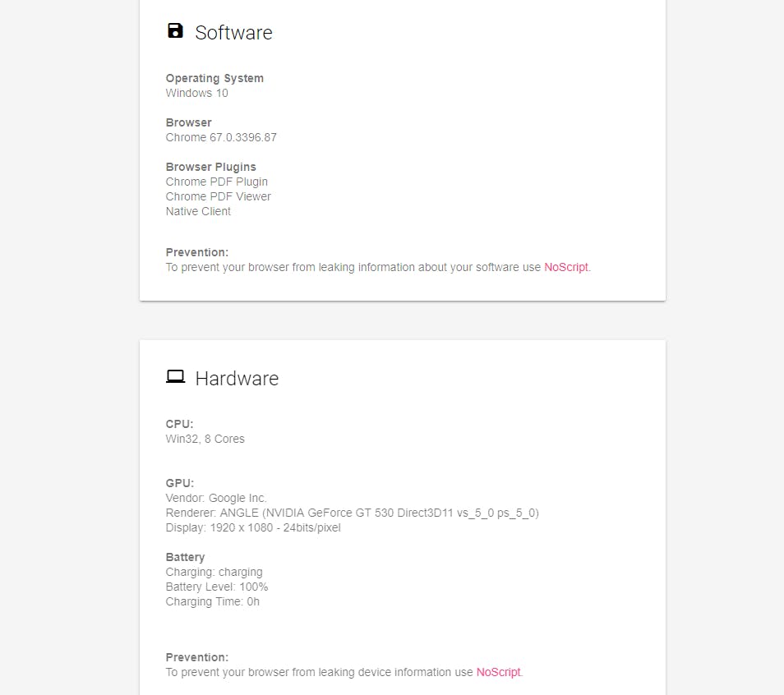
Task: Click the Operating System label
Action: click(214, 78)
